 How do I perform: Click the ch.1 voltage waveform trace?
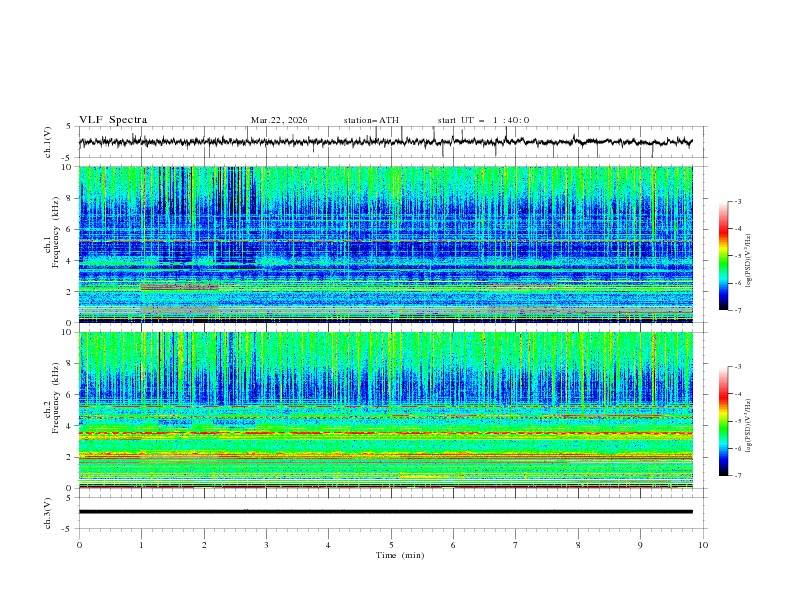[385, 142]
